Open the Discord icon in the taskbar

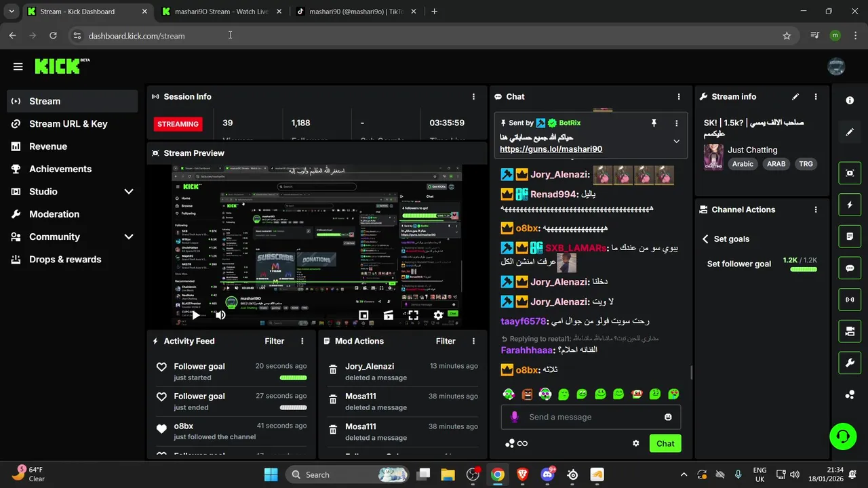coord(547,474)
